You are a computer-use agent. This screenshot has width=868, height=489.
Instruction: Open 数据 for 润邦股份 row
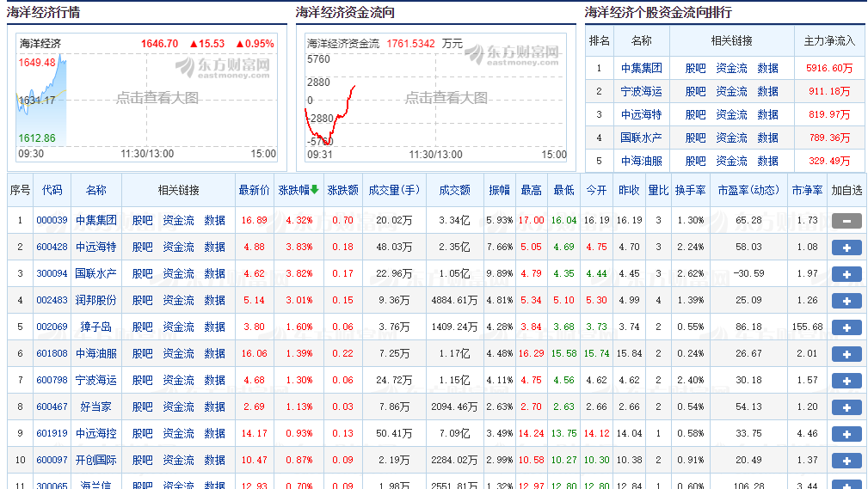pos(214,300)
